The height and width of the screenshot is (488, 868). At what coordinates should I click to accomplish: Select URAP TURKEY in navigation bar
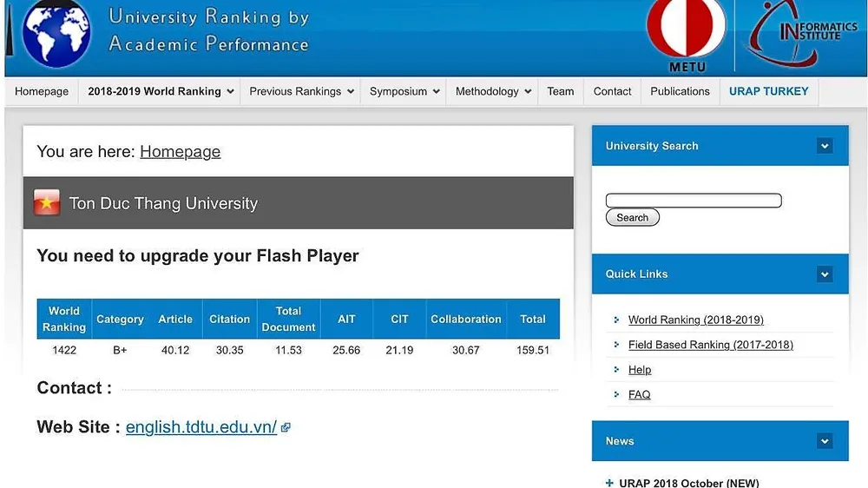click(x=768, y=91)
